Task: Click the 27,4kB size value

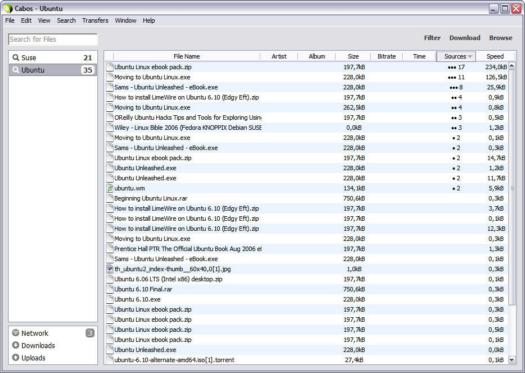Action: 354,360
